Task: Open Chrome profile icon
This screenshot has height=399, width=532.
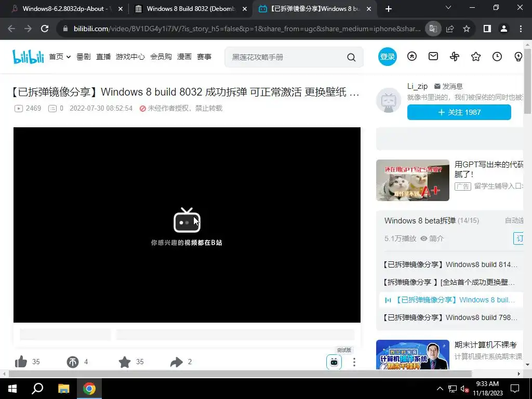Action: [504, 29]
